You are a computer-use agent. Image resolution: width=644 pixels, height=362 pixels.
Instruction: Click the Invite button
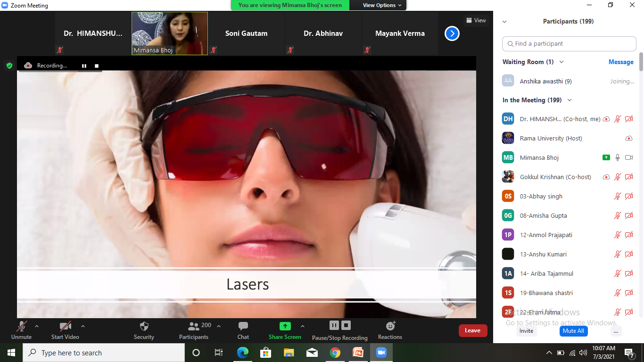526,331
